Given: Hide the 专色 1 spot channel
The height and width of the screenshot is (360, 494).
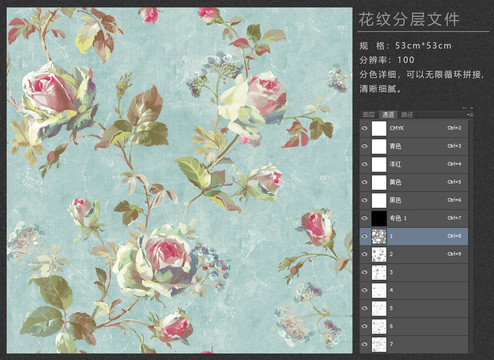Looking at the screenshot, I should coord(365,218).
